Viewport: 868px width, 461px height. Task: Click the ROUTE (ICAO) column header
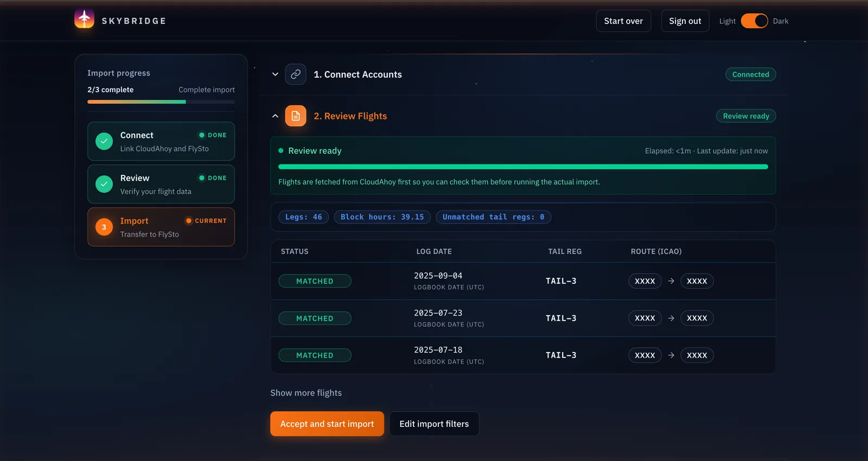[x=656, y=251]
